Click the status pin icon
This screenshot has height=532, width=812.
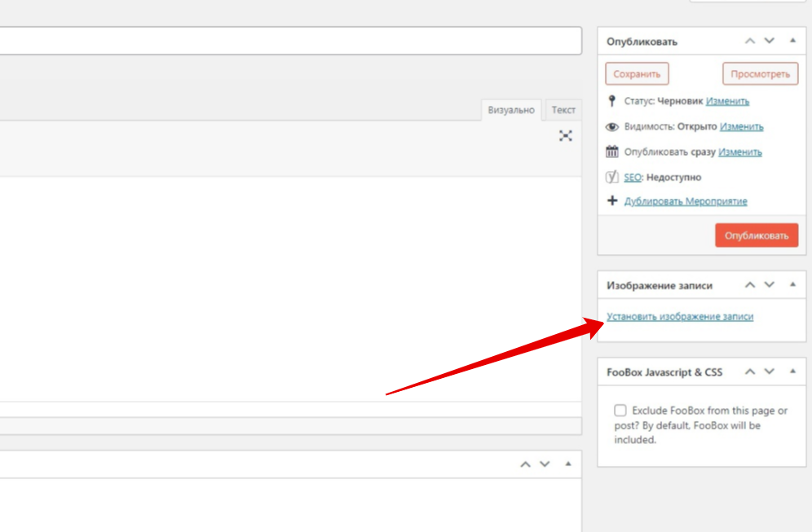point(612,101)
